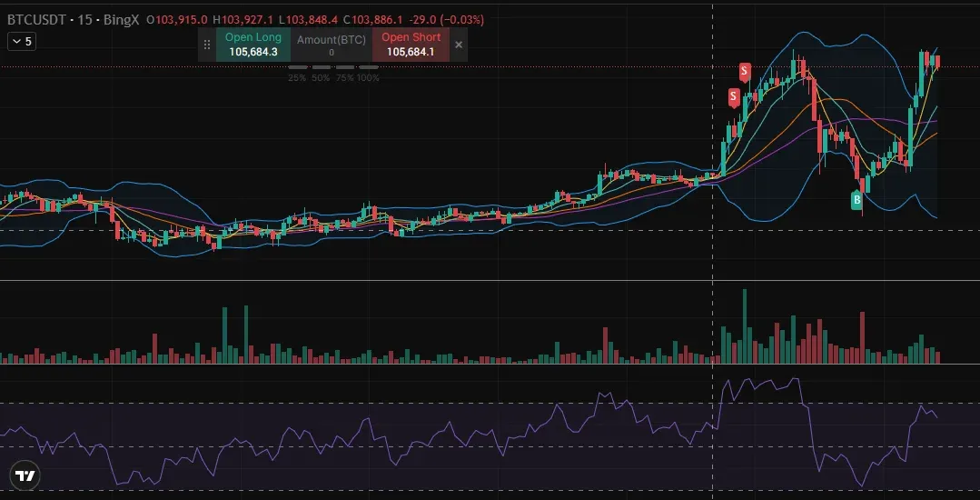Click the higher red S sell marker
Screen dimensions: 980x500
(745, 71)
